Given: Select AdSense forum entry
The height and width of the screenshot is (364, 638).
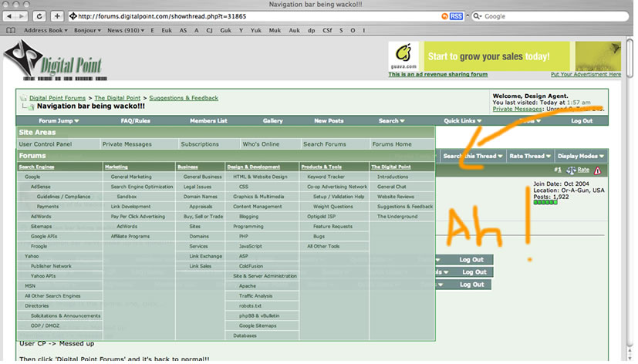Looking at the screenshot, I should (x=41, y=187).
